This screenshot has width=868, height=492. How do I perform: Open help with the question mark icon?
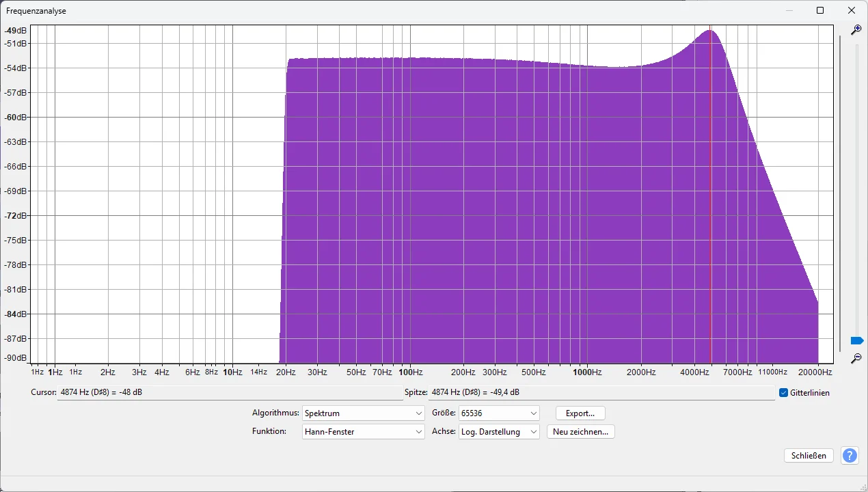[850, 456]
